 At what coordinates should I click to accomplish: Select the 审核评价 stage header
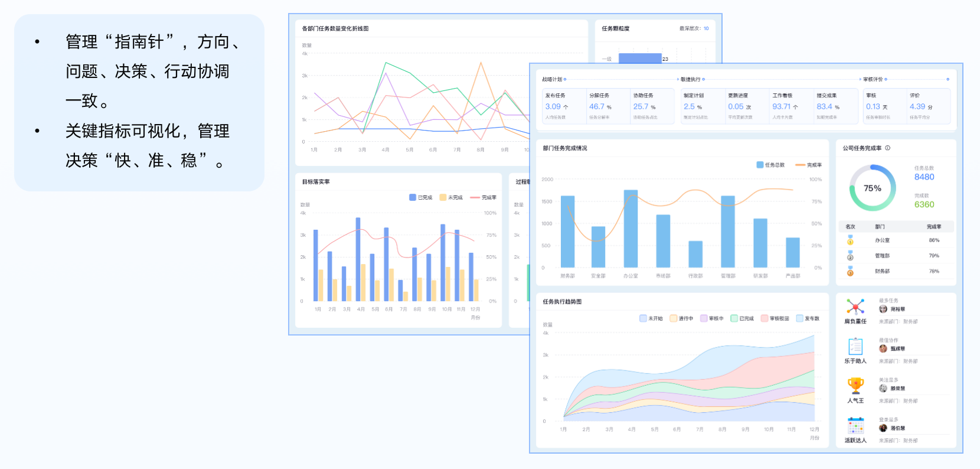873,79
